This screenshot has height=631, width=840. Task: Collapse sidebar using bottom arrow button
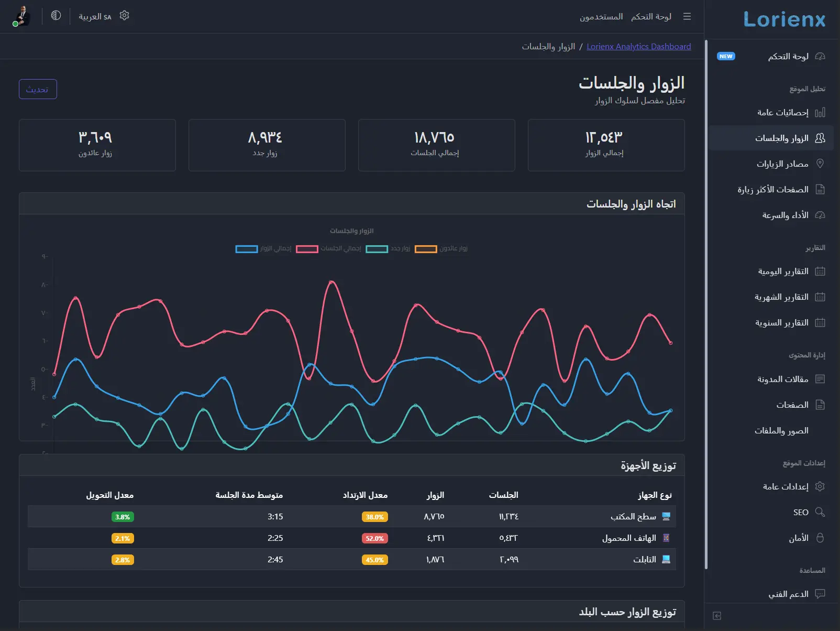click(716, 616)
